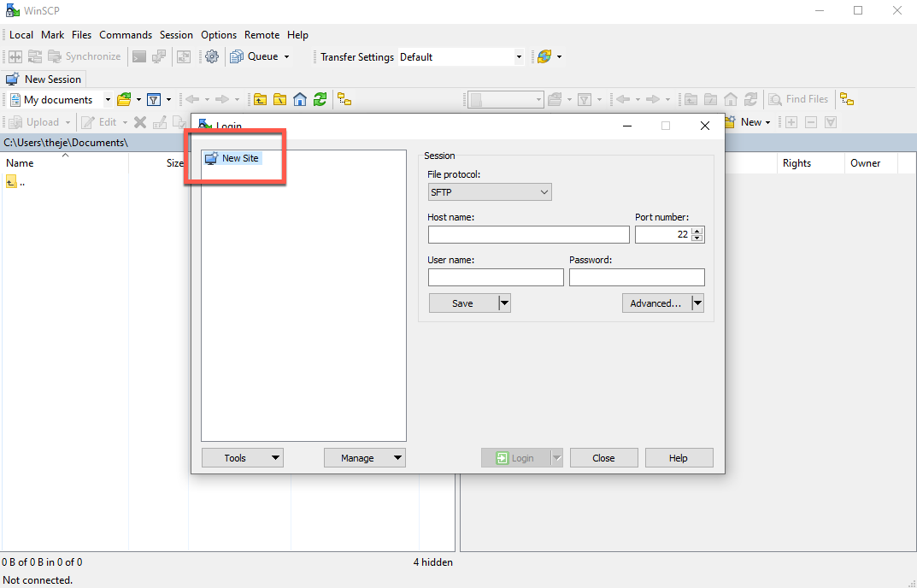Click the Edit toolbar button

99,122
